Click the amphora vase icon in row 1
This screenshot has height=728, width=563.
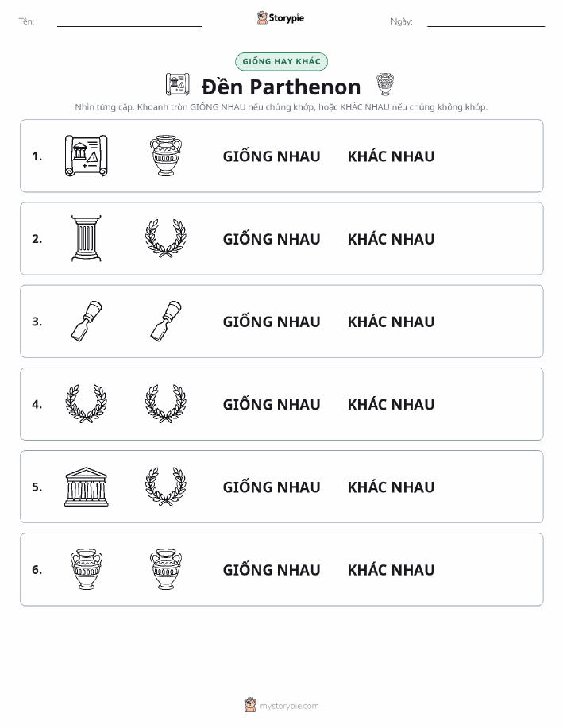click(166, 156)
